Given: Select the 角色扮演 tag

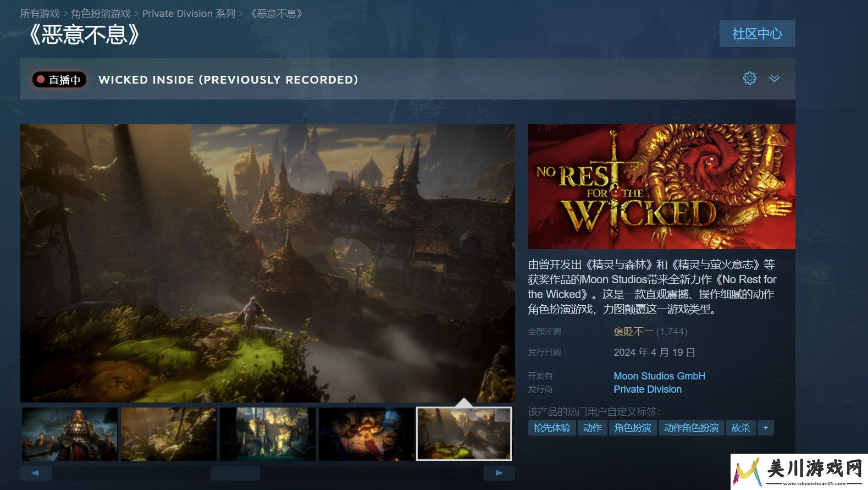Looking at the screenshot, I should 633,428.
